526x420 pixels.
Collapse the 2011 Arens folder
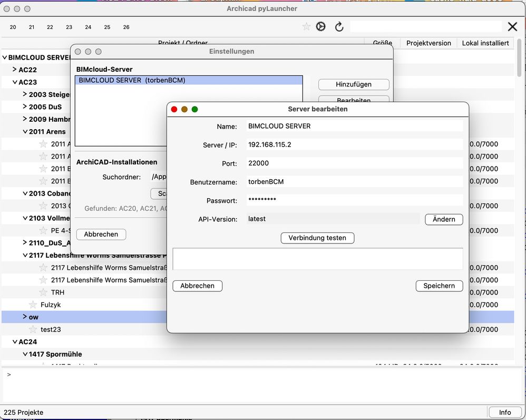click(25, 132)
